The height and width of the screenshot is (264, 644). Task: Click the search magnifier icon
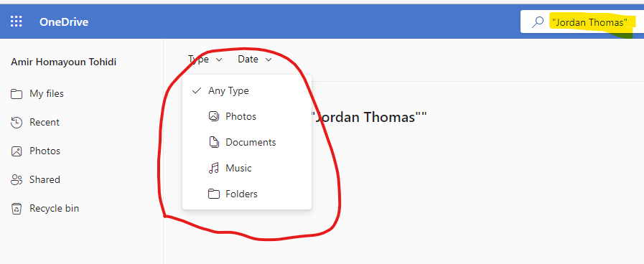click(537, 22)
